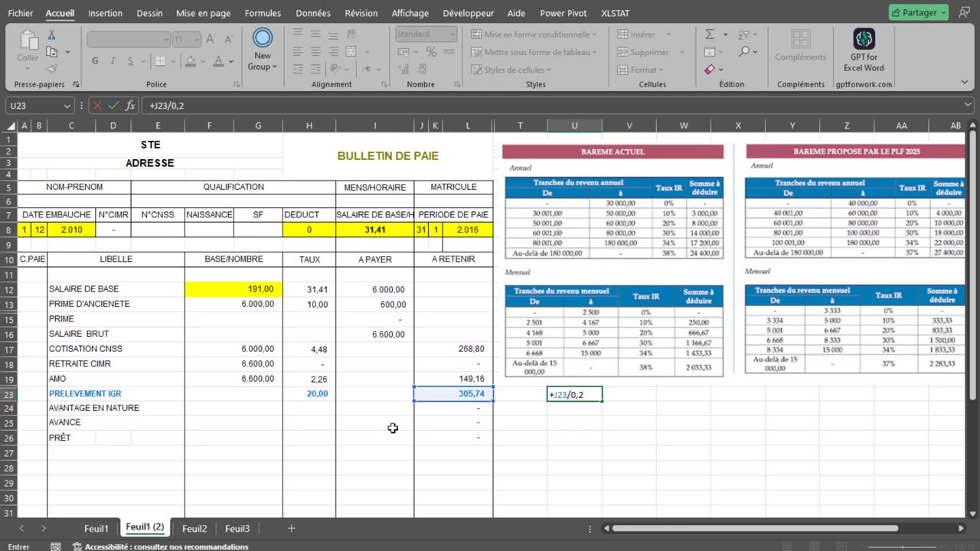Apply Percent style icon
This screenshot has height=551, width=980.
[431, 52]
